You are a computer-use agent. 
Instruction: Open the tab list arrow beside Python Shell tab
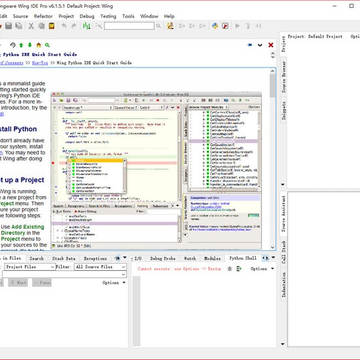273,258
